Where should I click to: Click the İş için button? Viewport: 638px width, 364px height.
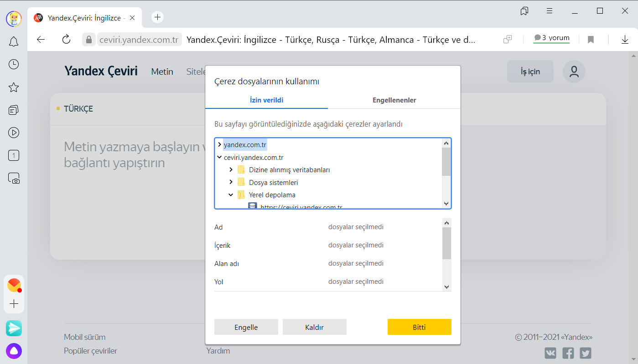530,72
